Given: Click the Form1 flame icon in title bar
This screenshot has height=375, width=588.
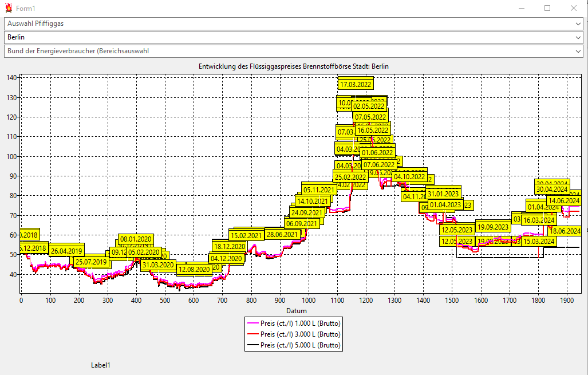Looking at the screenshot, I should click(x=9, y=8).
